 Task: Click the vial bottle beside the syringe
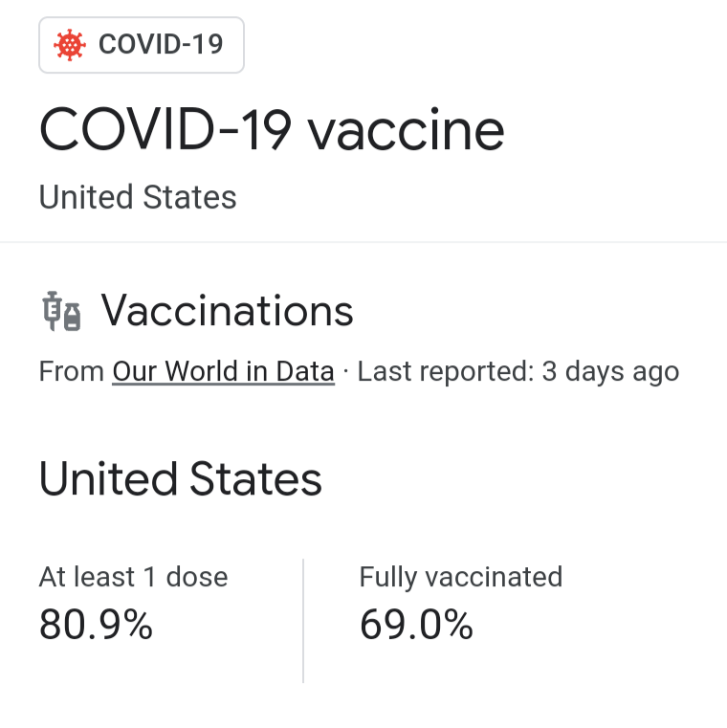tap(72, 317)
